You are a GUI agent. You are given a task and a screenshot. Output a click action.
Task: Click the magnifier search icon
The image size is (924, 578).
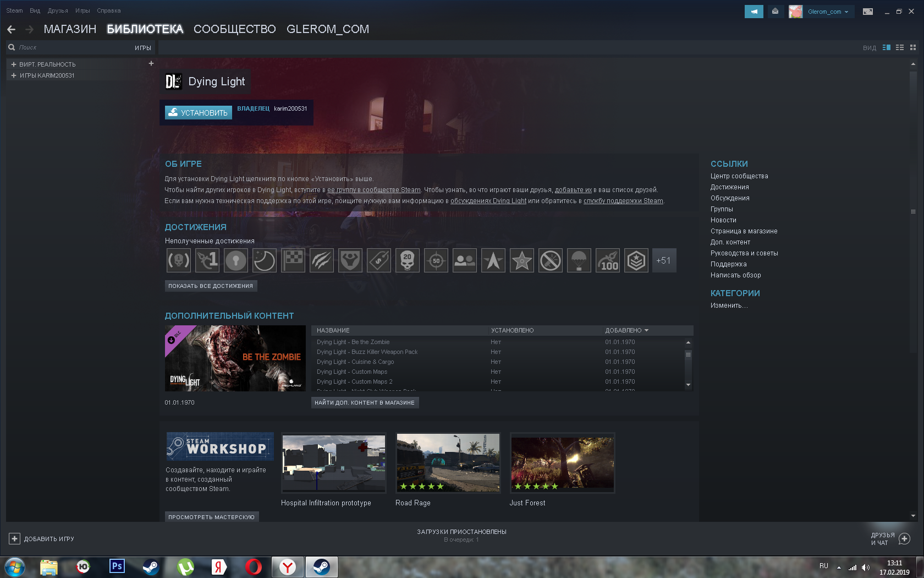point(12,47)
